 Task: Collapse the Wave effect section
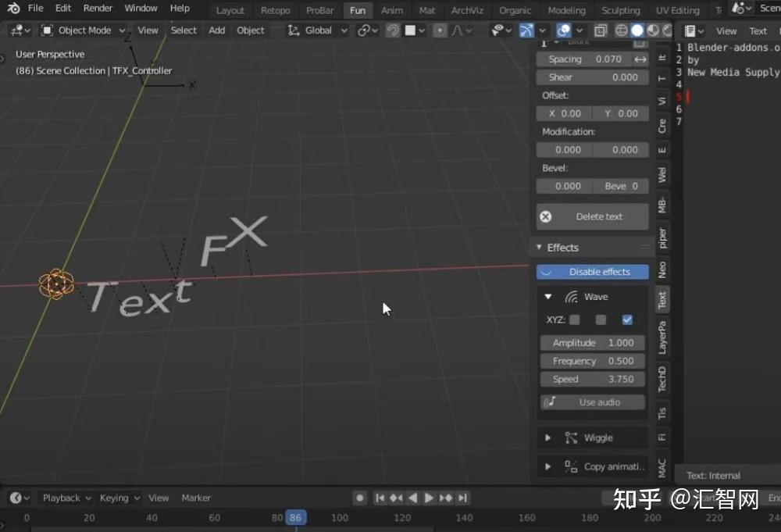(547, 296)
